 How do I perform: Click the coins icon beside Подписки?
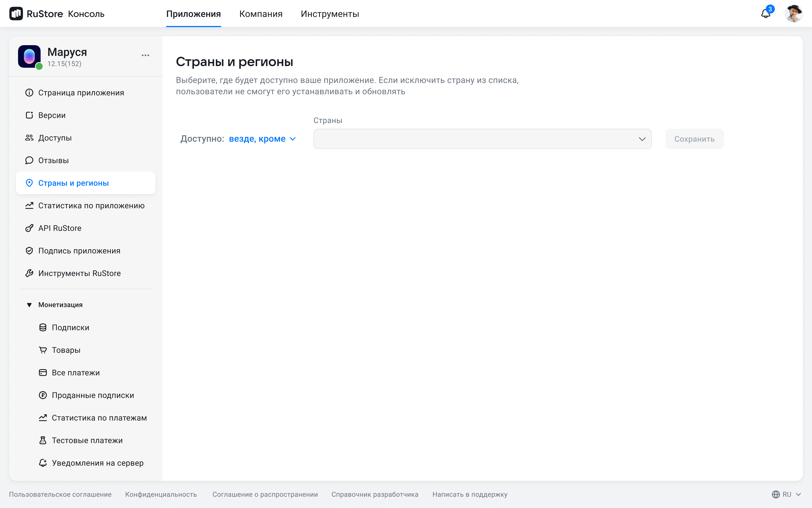coord(43,328)
